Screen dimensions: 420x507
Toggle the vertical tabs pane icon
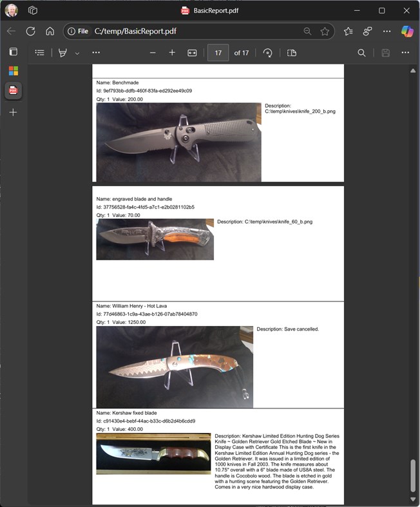14,52
